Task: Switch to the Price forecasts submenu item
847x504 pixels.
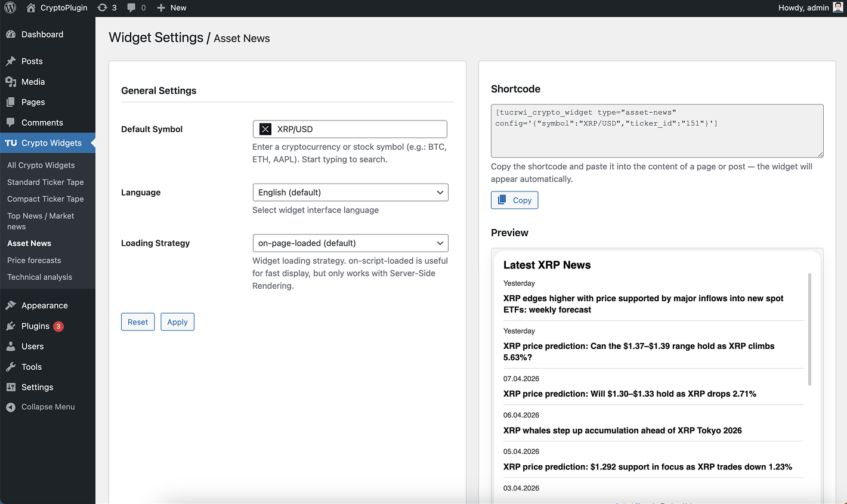Action: click(34, 260)
